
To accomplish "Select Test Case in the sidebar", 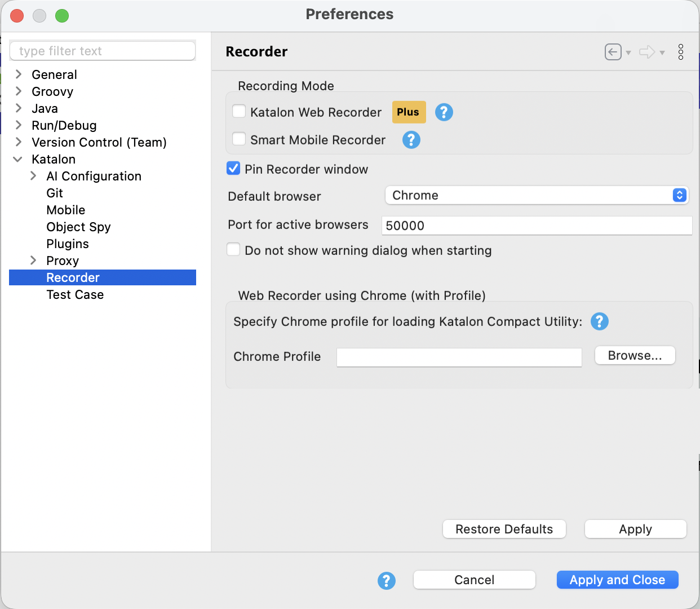I will click(75, 294).
